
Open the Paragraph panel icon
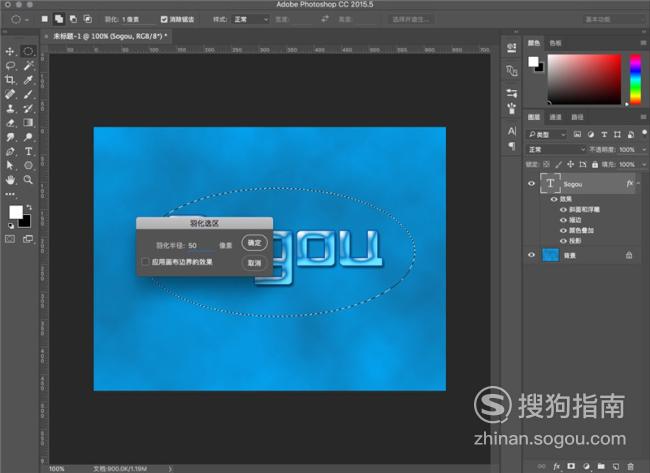pyautogui.click(x=512, y=146)
